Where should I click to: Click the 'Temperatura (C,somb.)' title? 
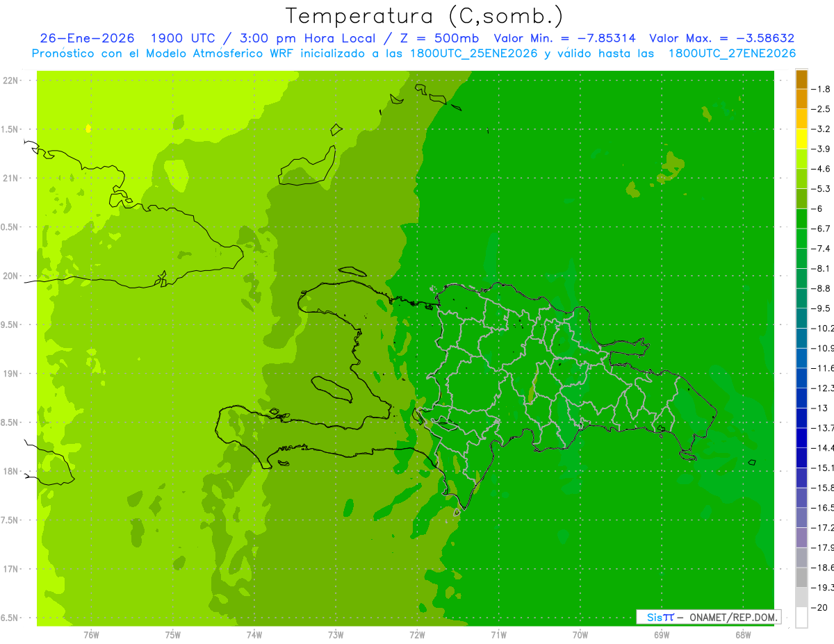pos(425,15)
